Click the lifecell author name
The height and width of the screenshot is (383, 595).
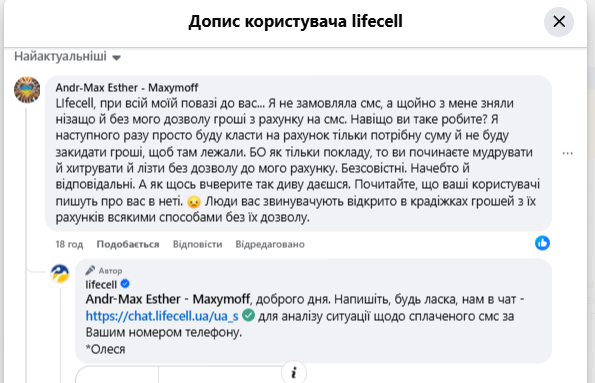click(x=101, y=284)
